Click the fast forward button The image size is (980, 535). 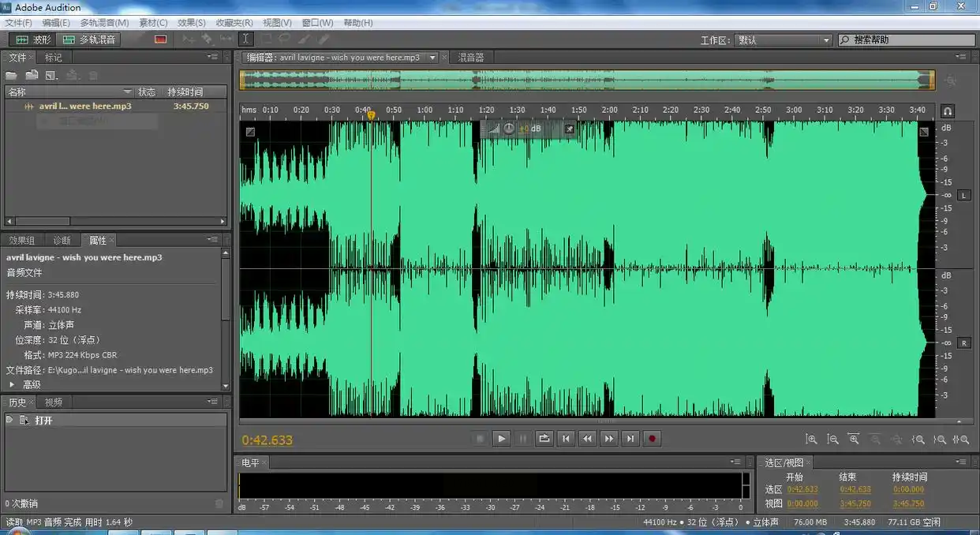[x=608, y=439]
